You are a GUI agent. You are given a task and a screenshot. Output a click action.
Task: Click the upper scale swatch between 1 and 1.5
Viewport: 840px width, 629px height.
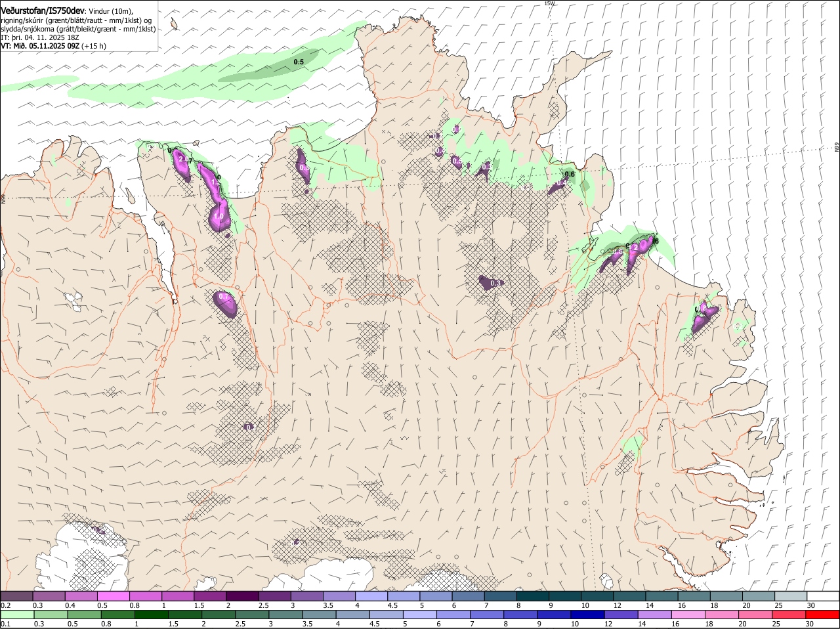coord(178,596)
